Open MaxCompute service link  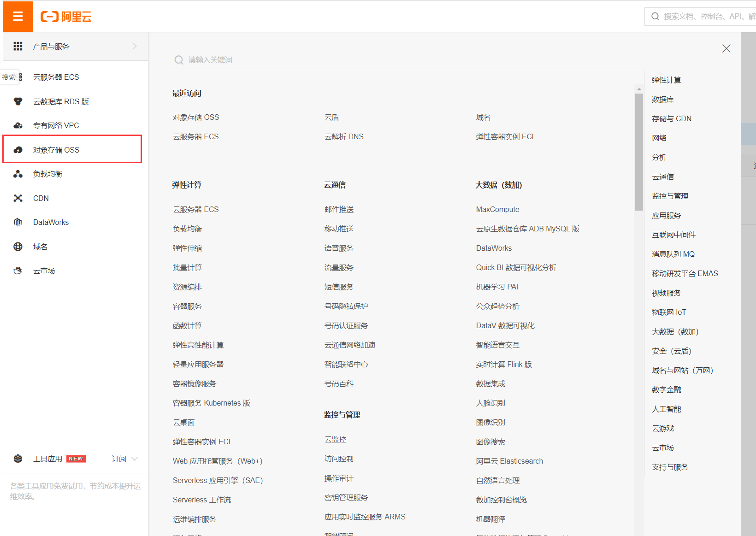497,209
